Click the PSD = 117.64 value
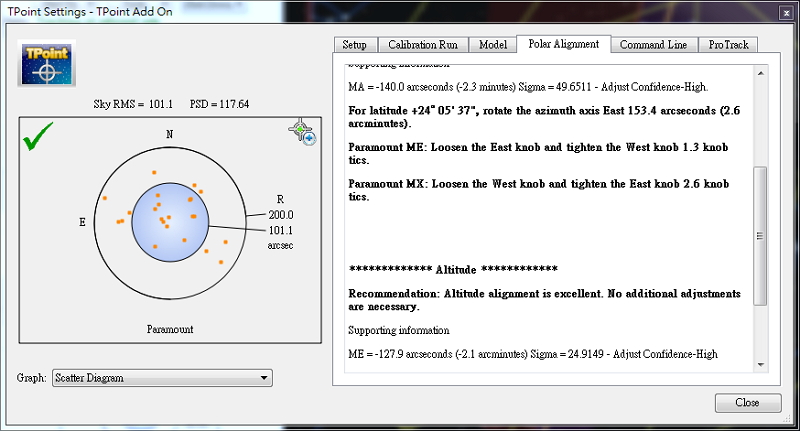The height and width of the screenshot is (431, 800). [219, 104]
